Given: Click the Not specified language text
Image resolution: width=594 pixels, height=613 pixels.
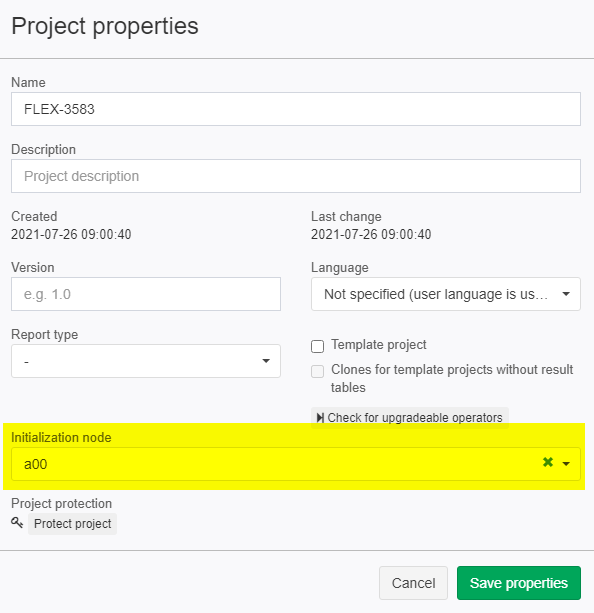Looking at the screenshot, I should click(436, 294).
